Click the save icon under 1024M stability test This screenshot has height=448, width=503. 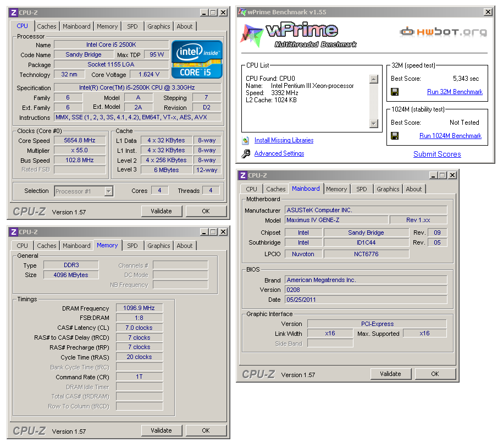pos(395,136)
